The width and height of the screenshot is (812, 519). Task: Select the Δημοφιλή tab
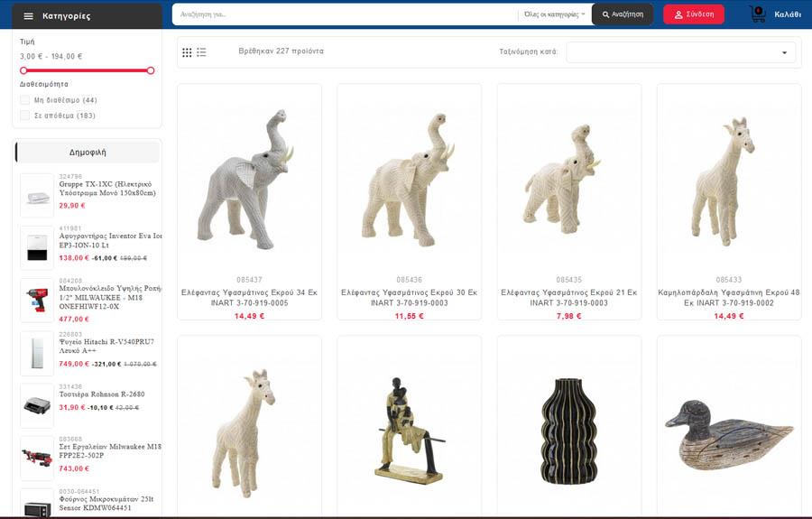(x=88, y=153)
